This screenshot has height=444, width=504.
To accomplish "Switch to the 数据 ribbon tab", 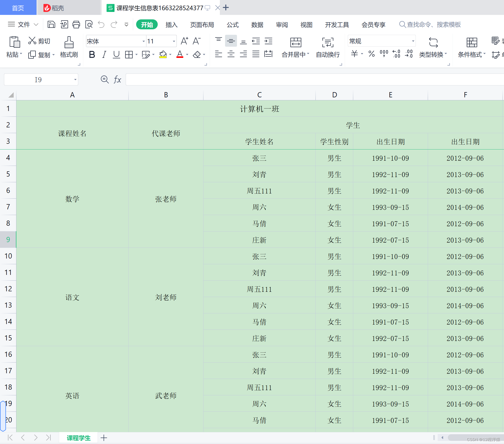I will tap(257, 25).
